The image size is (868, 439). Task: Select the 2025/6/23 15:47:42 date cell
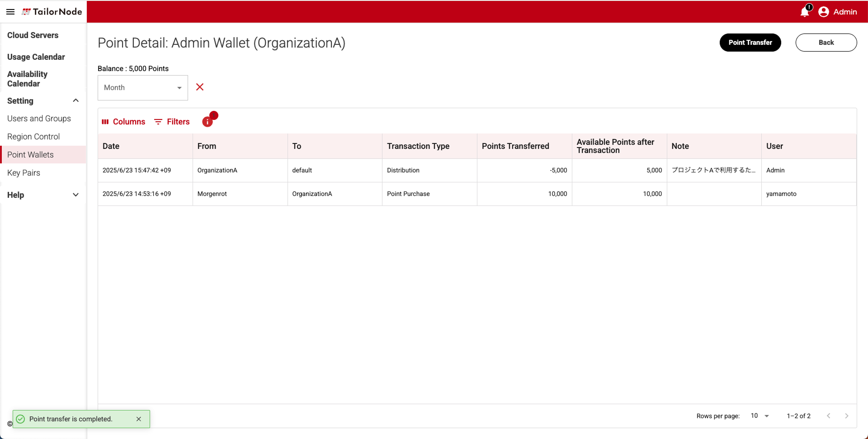click(x=145, y=171)
